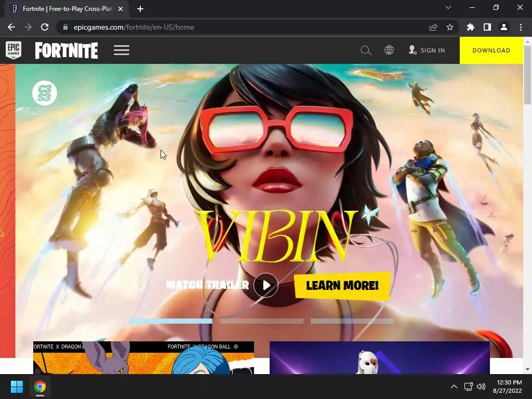Open the Windows Start menu
Screen dimensions: 532x399
[17, 387]
